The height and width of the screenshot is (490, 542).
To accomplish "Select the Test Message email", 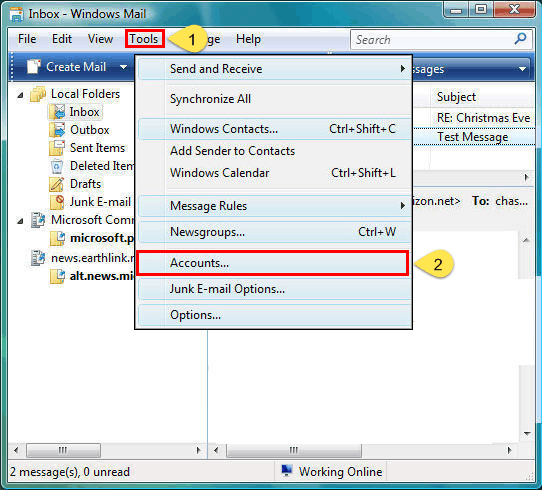I will point(473,137).
